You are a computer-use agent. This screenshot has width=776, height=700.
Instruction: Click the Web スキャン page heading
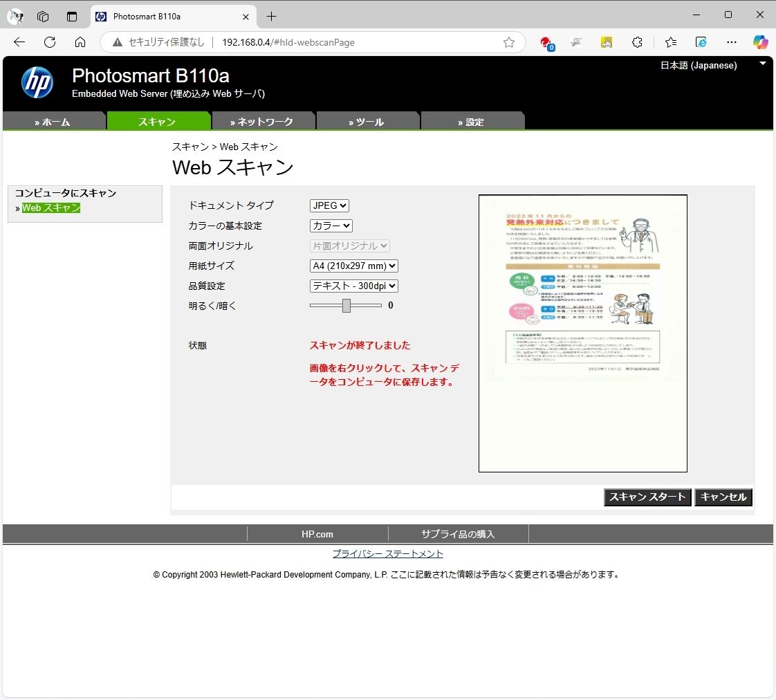[x=232, y=167]
